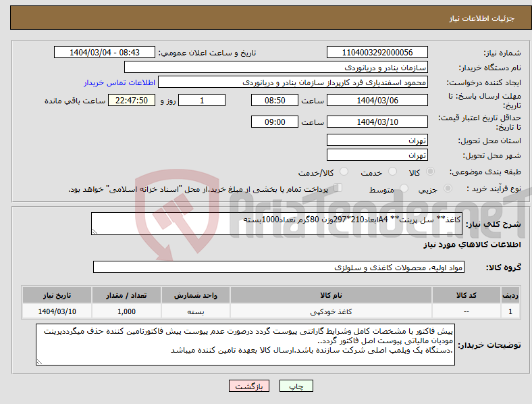This screenshot has width=532, height=404.
Task: Select the جزیی purchase type radio
Action: (448, 188)
